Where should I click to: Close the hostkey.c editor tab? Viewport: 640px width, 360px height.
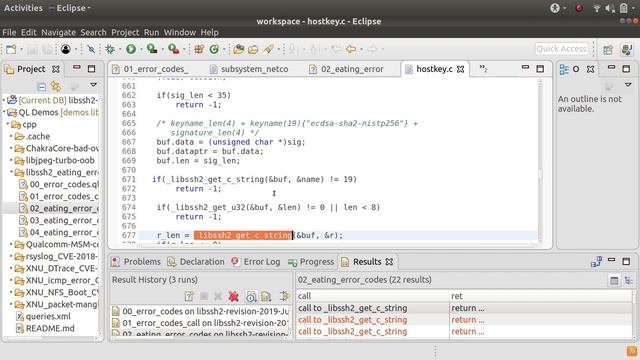tap(460, 69)
